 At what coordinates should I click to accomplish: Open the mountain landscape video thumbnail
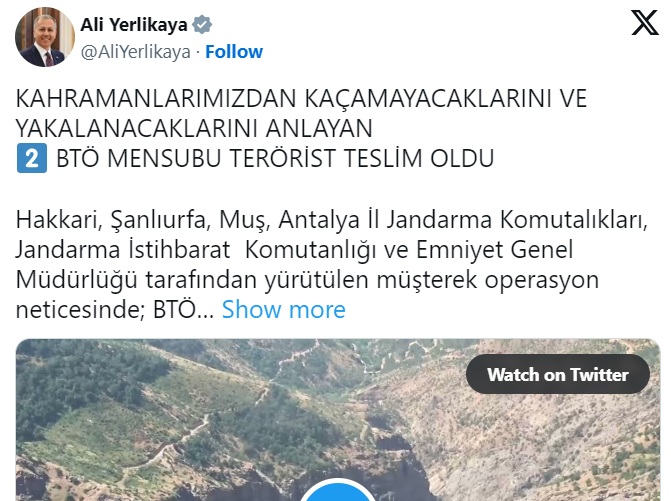tap(338, 420)
